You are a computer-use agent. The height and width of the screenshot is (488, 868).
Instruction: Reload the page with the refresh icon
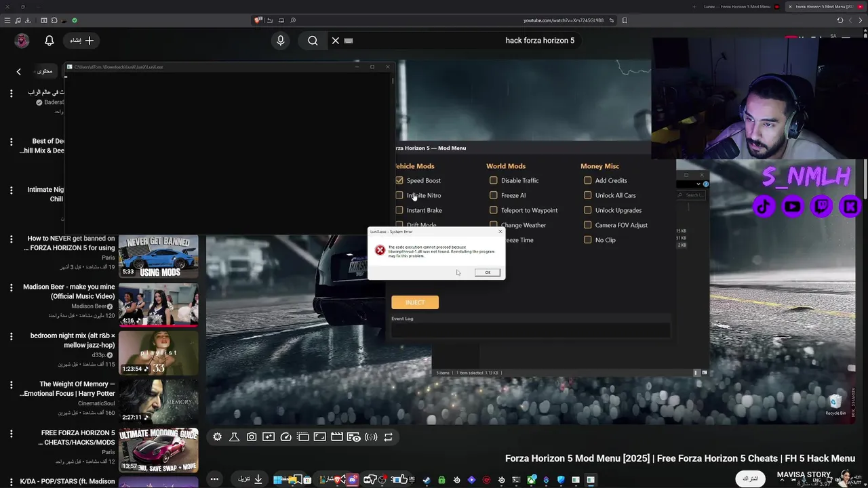click(840, 20)
